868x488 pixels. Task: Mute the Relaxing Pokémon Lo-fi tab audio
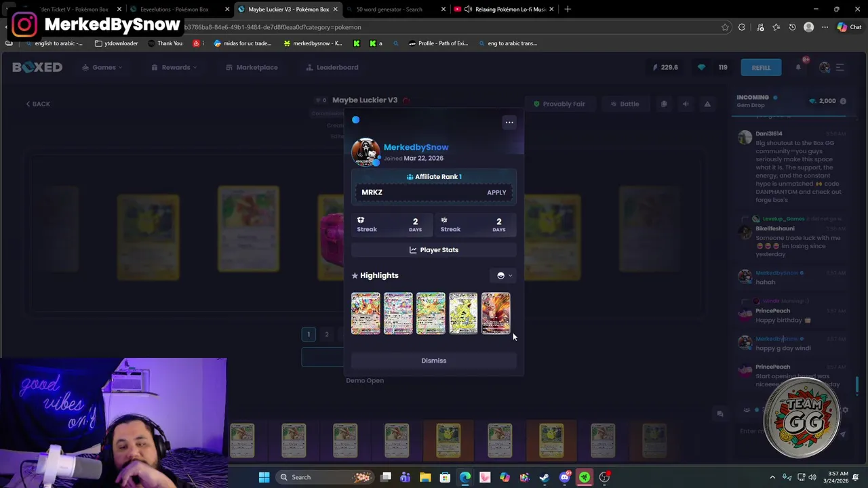pyautogui.click(x=468, y=9)
